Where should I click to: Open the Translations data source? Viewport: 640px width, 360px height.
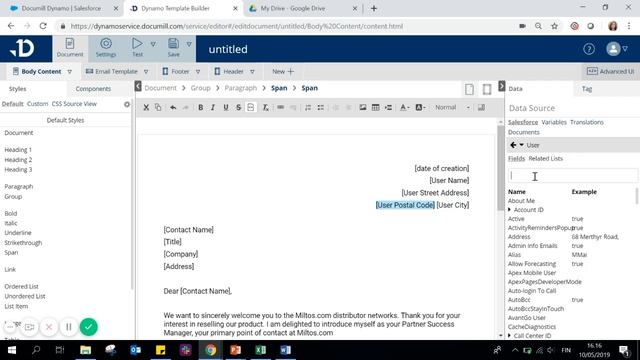click(x=587, y=122)
